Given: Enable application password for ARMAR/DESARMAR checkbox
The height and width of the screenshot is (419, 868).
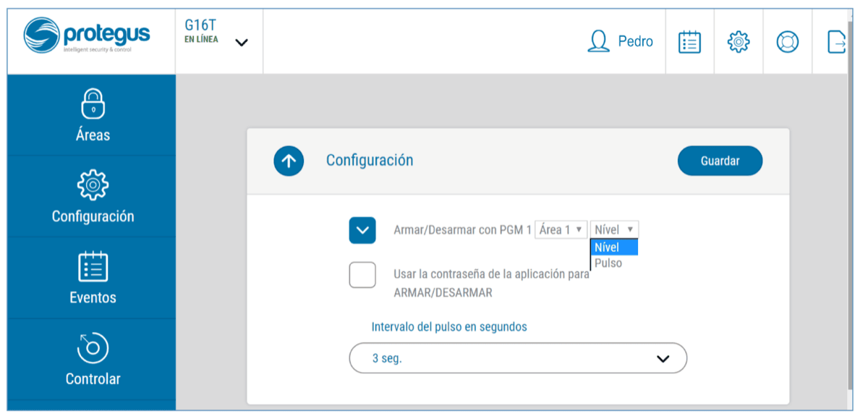Looking at the screenshot, I should coord(362,275).
